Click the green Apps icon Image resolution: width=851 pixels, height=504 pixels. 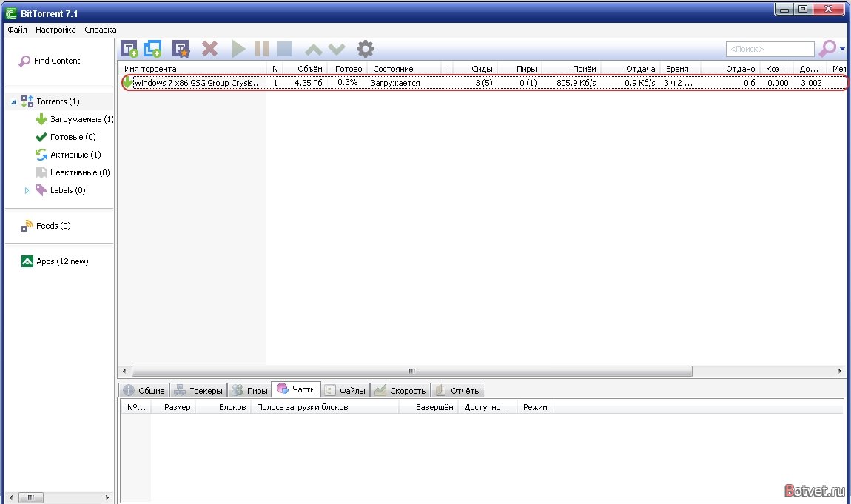tap(27, 261)
